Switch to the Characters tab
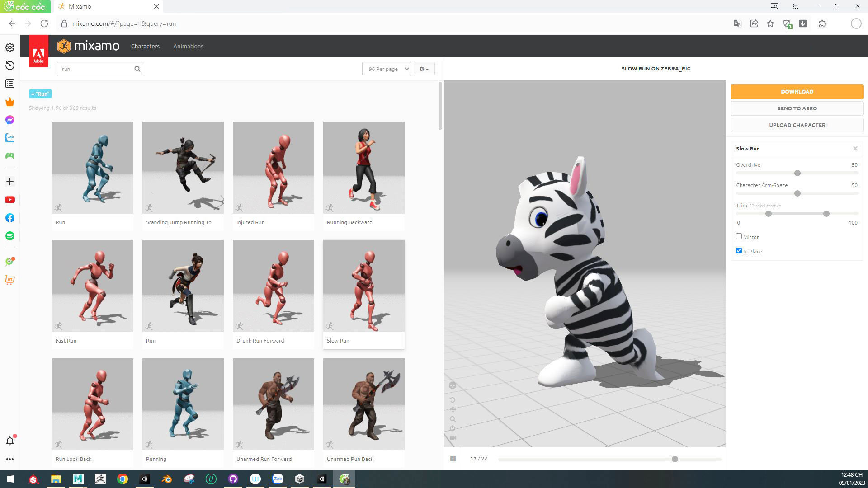868x488 pixels. (145, 46)
